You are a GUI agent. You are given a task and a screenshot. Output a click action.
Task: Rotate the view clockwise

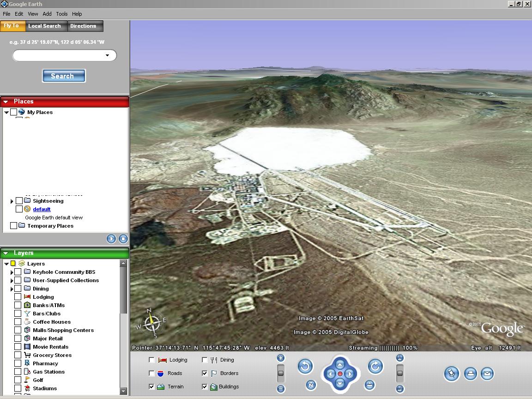(375, 366)
